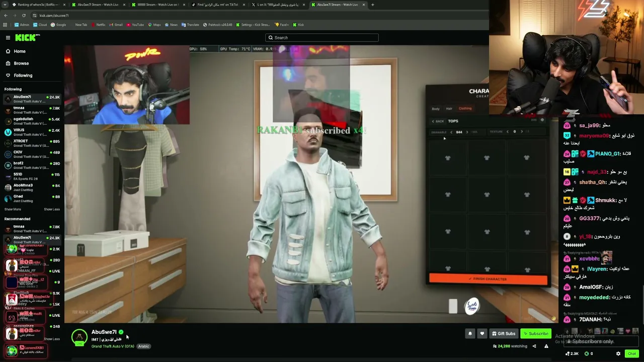
Task: Open chat settings gear icon
Action: tap(618, 354)
